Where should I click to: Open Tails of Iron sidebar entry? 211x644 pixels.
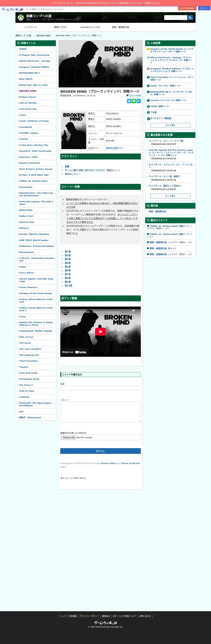(26, 337)
